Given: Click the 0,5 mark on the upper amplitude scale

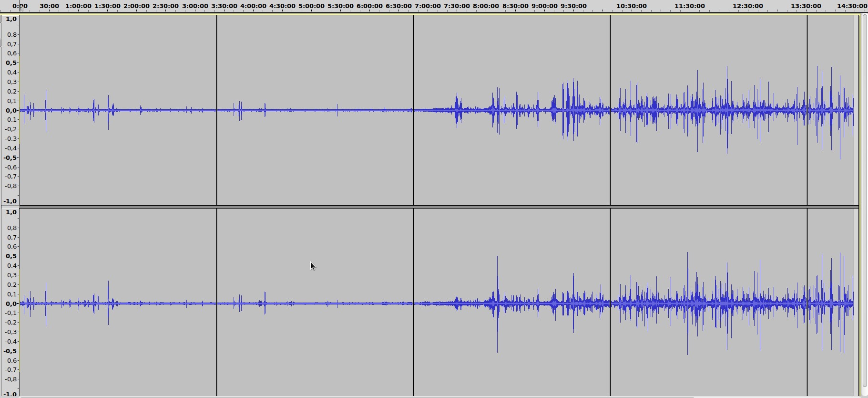Looking at the screenshot, I should (x=11, y=63).
